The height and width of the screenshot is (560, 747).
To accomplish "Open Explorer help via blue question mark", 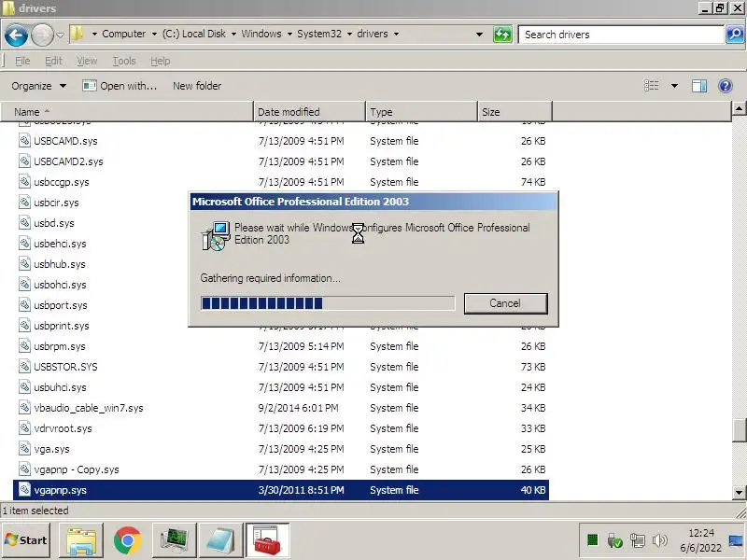I will point(726,86).
